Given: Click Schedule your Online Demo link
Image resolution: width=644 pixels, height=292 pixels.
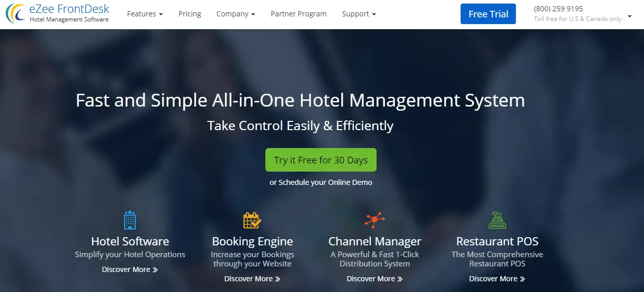Looking at the screenshot, I should click(x=325, y=182).
